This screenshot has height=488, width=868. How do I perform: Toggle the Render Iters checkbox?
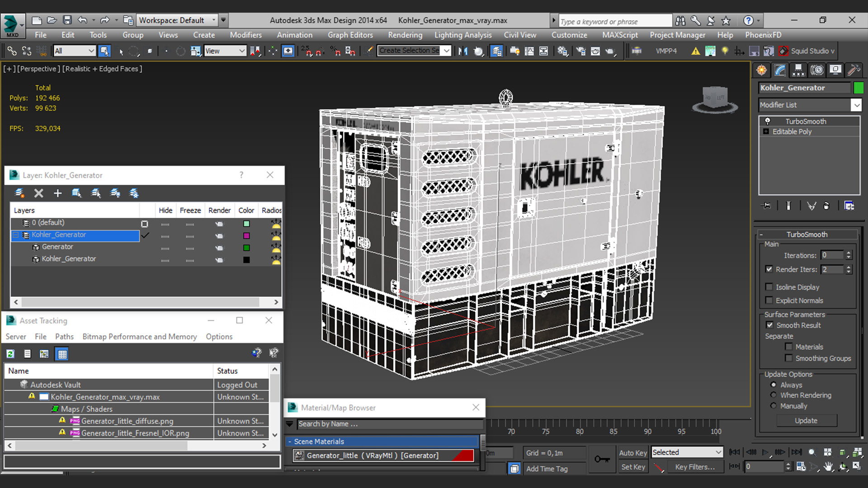[x=769, y=269]
